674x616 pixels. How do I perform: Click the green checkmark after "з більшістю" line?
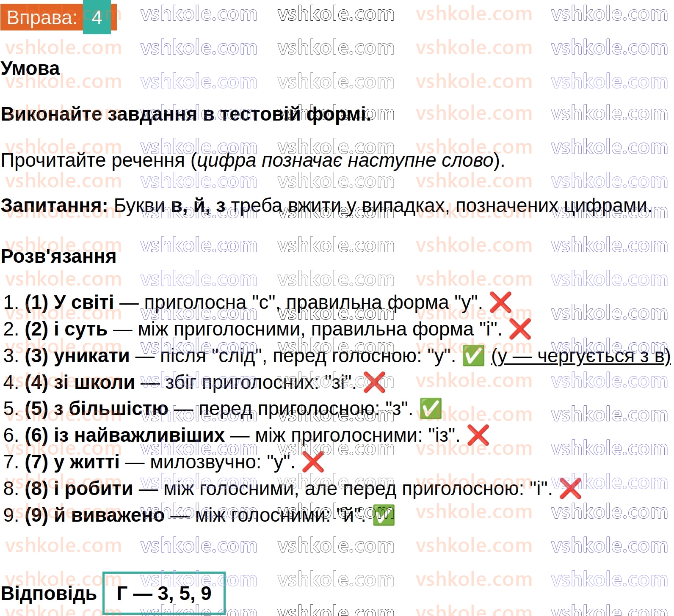(430, 409)
